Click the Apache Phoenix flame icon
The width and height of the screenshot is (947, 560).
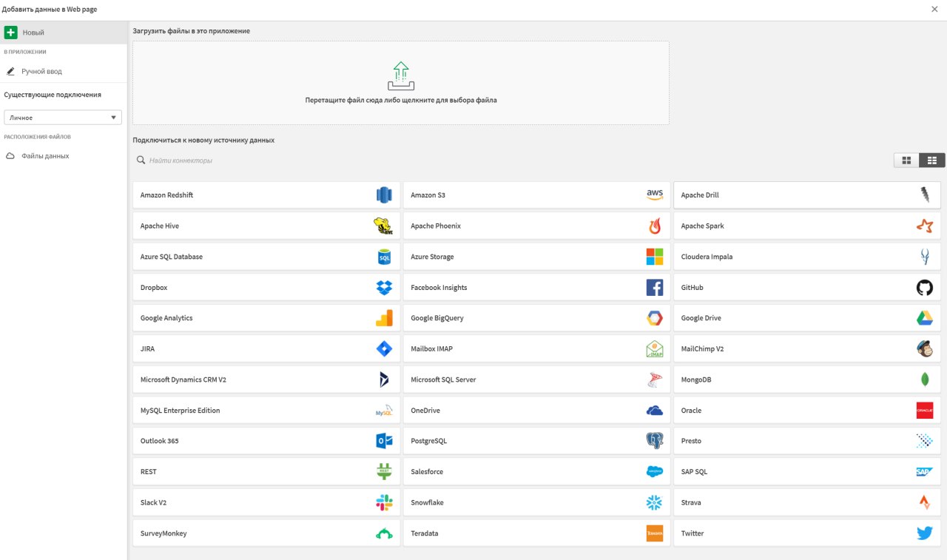point(654,226)
